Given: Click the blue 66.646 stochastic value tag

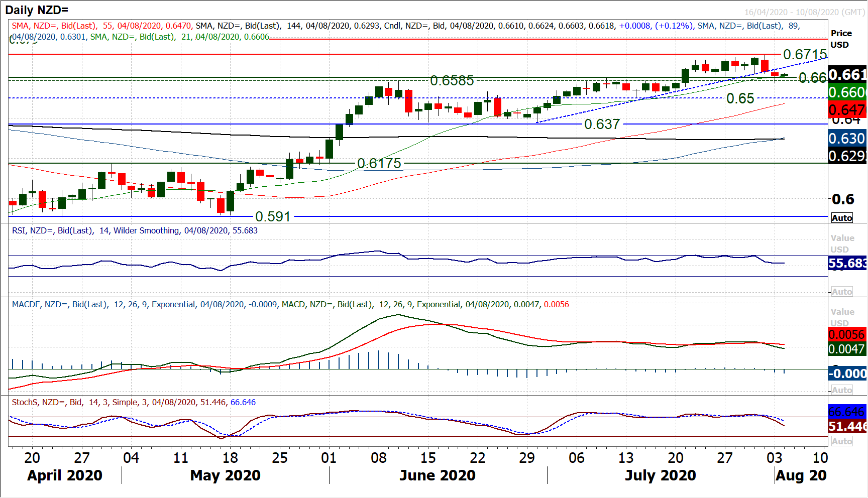Looking at the screenshot, I should (x=847, y=412).
